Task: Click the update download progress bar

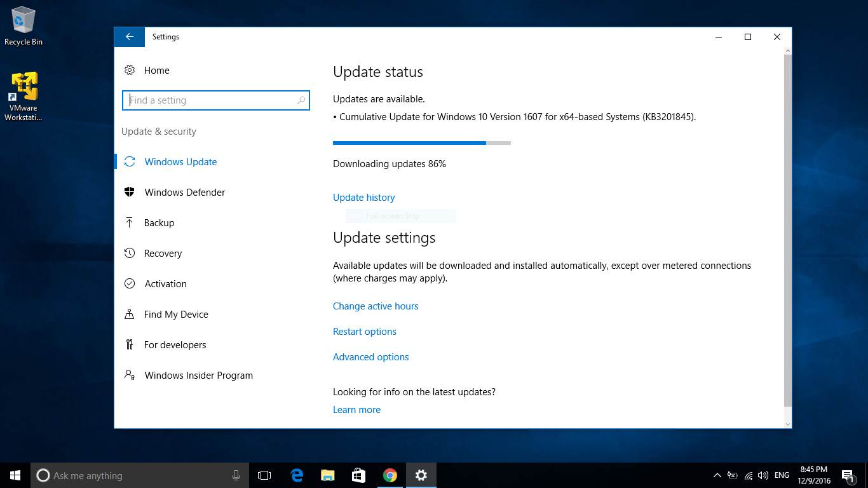Action: pos(422,143)
